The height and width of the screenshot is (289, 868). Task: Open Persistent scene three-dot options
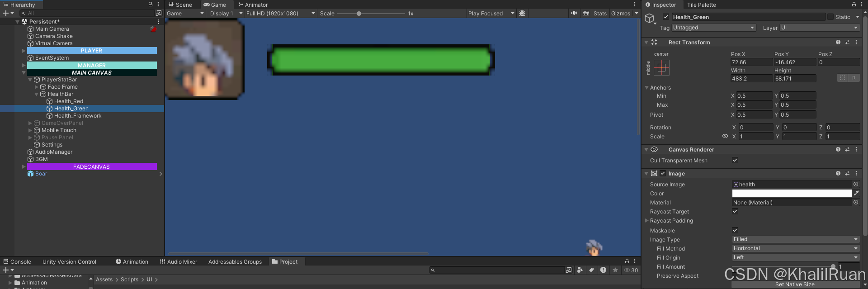[x=158, y=21]
